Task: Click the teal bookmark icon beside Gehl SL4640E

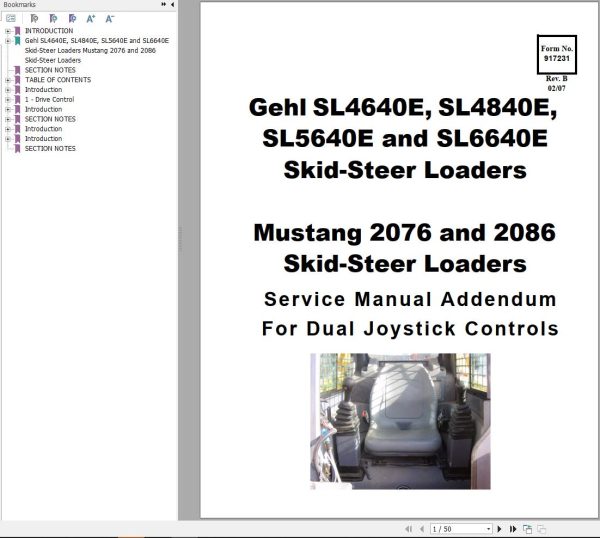Action: (17, 41)
